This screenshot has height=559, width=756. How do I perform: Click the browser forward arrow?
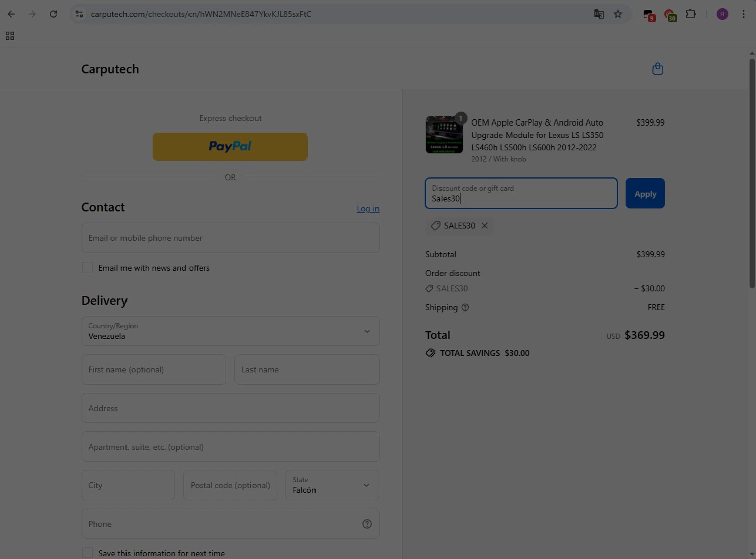pos(32,14)
